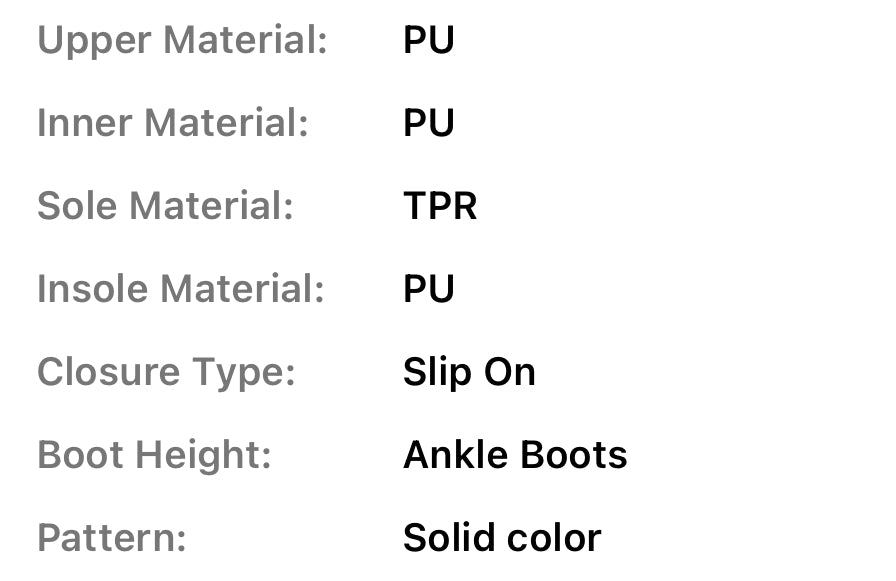Select the Ankle Boots value
The image size is (896, 581).
point(515,456)
